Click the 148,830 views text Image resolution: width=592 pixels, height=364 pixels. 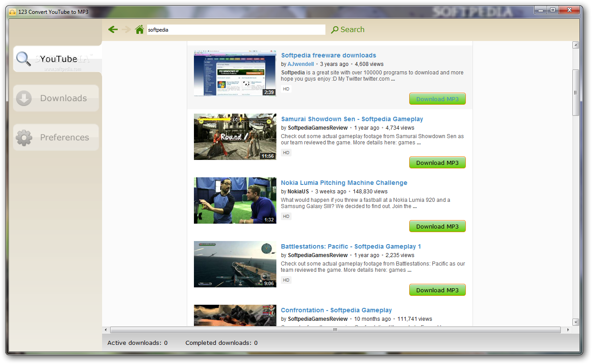point(370,192)
